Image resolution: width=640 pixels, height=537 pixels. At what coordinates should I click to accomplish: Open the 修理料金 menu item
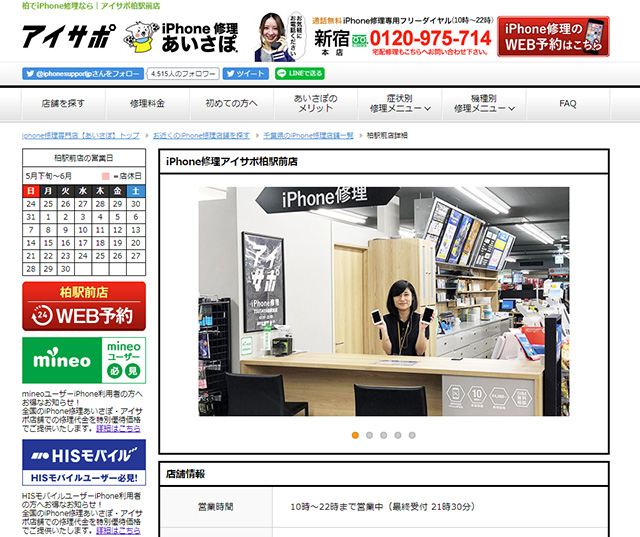(x=147, y=104)
